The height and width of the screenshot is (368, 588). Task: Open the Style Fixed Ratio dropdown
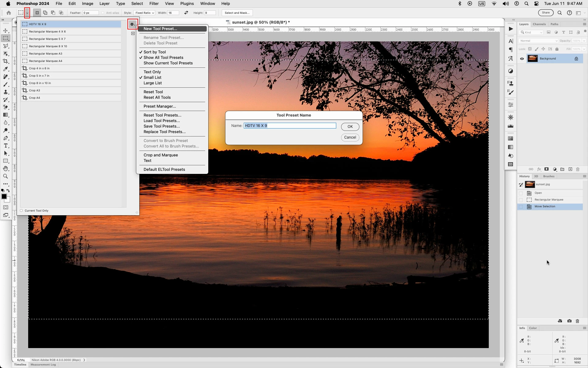(144, 13)
